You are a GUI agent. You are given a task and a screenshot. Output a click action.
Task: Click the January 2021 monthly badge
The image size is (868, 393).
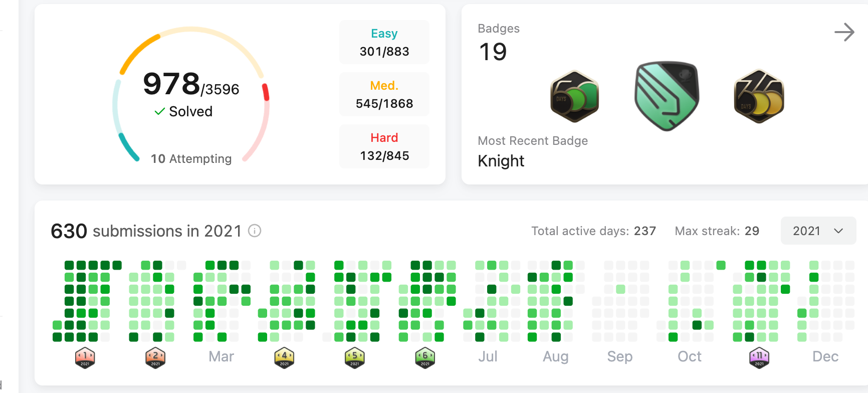[x=85, y=357]
